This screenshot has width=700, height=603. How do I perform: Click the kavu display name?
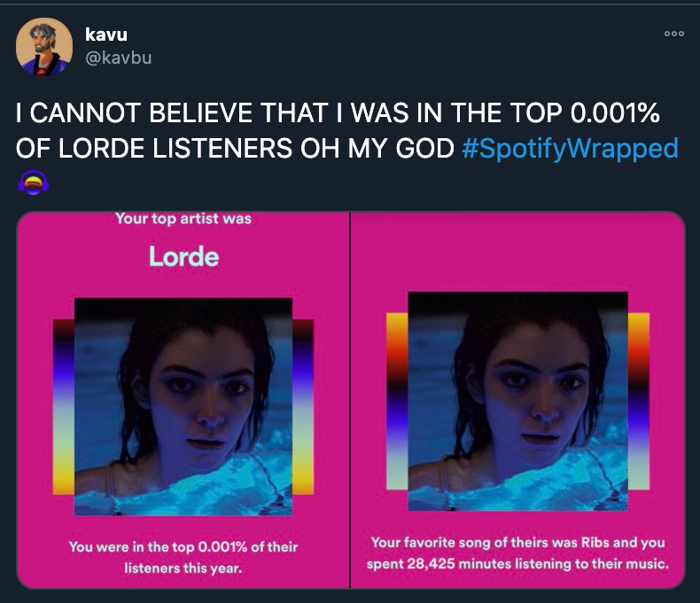pos(106,35)
